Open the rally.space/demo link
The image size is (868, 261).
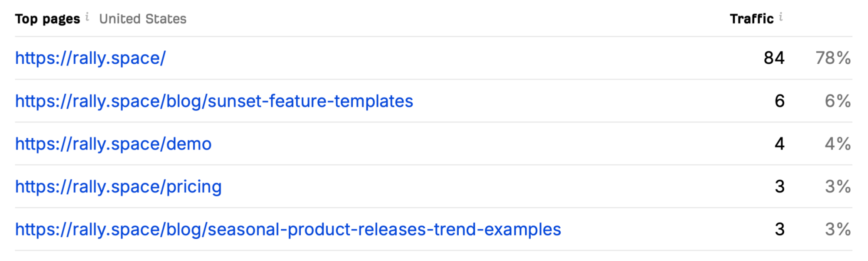coord(113,144)
